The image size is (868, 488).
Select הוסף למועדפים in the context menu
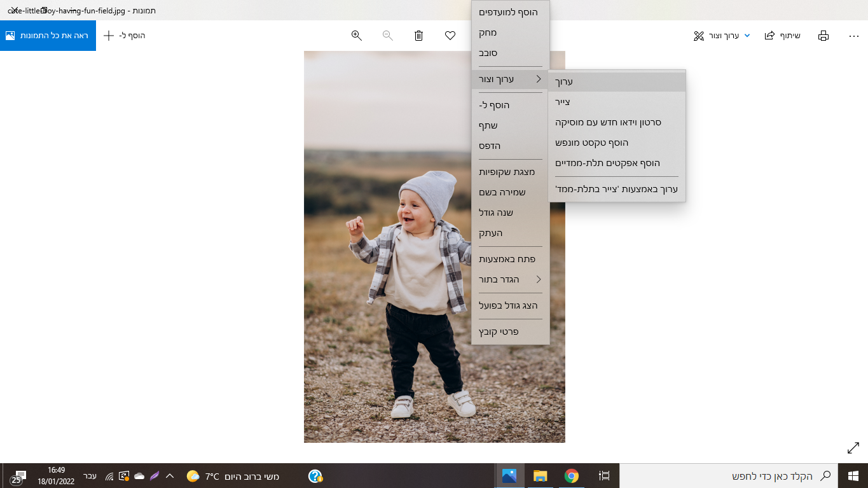click(511, 13)
